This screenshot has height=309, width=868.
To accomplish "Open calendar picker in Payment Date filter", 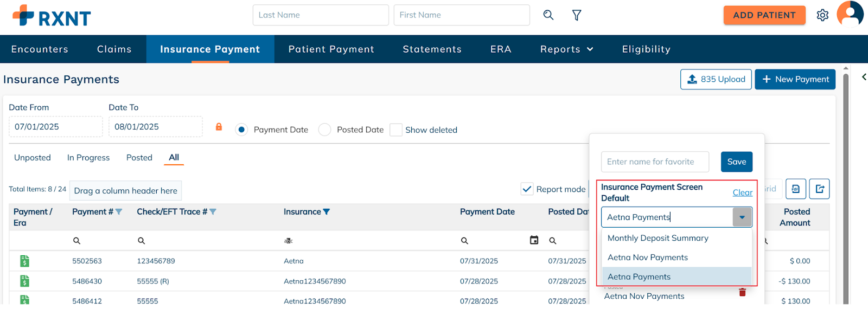I will coord(534,240).
